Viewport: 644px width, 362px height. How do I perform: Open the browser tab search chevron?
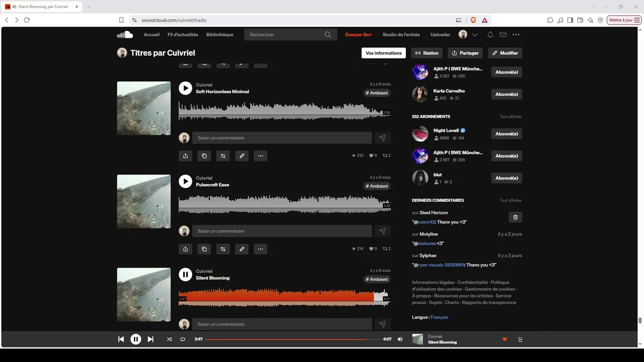click(594, 7)
